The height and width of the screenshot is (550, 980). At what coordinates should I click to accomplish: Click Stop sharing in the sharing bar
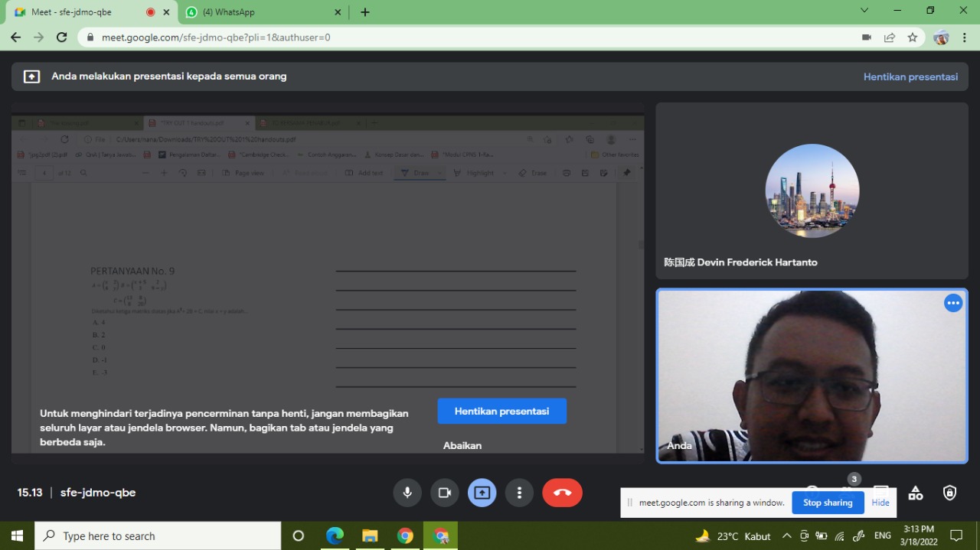point(827,503)
